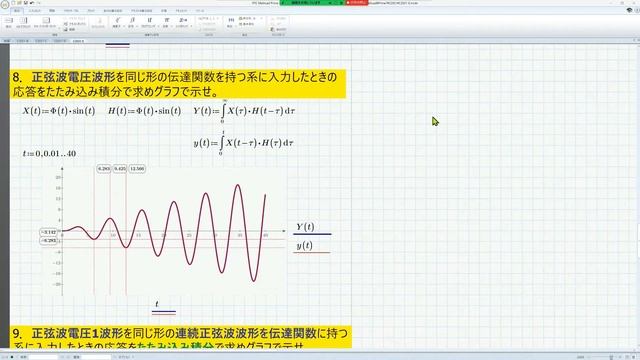This screenshot has height=360, width=640.
Task: Switch to the 行列/テーブル ribbon tab
Action: pyautogui.click(x=71, y=11)
